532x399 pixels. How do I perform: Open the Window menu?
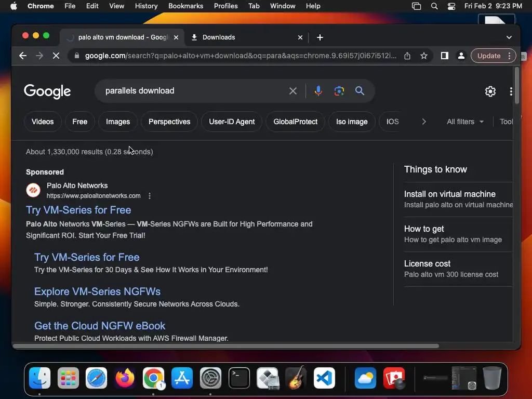283,6
